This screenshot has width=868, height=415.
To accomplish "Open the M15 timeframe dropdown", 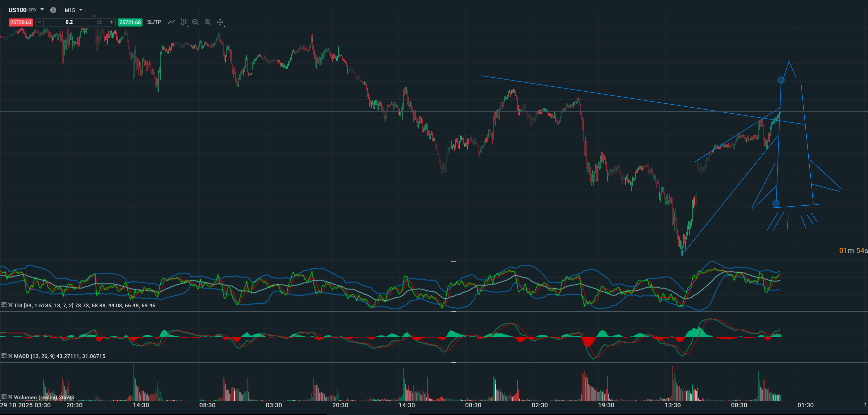I will pos(81,10).
